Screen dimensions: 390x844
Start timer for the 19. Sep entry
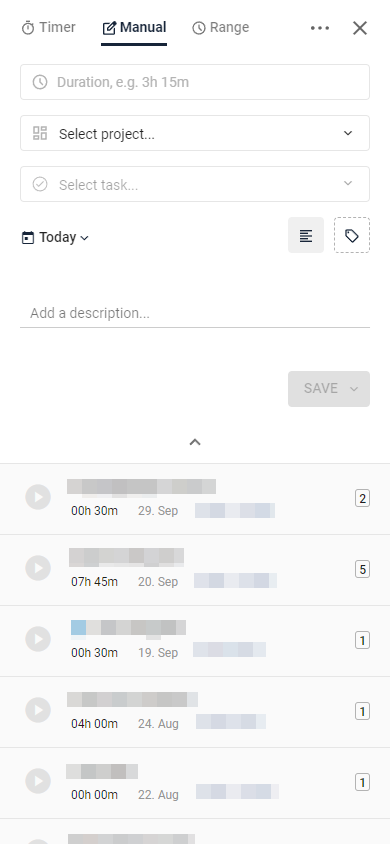click(38, 639)
